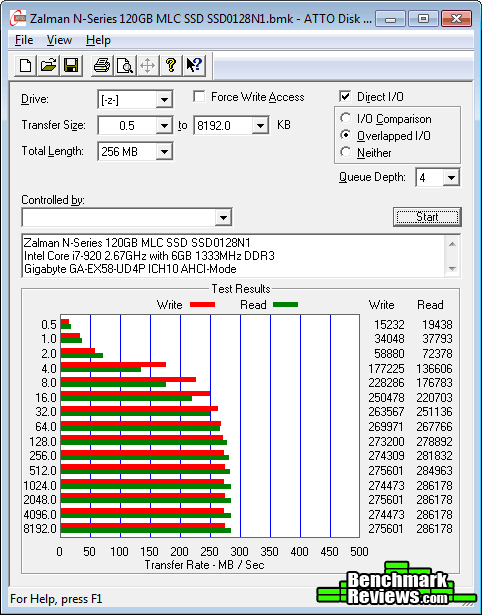Click description box scroll down arrow
482x615 pixels.
452,269
